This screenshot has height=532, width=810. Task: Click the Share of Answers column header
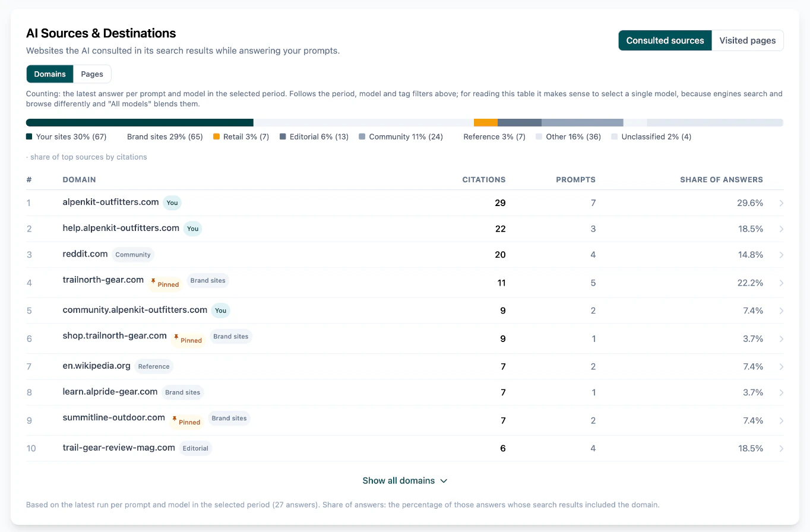coord(722,179)
